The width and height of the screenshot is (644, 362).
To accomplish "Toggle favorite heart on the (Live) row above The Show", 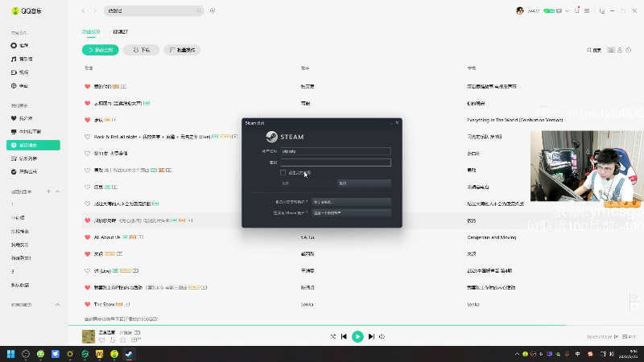I will [x=87, y=271].
